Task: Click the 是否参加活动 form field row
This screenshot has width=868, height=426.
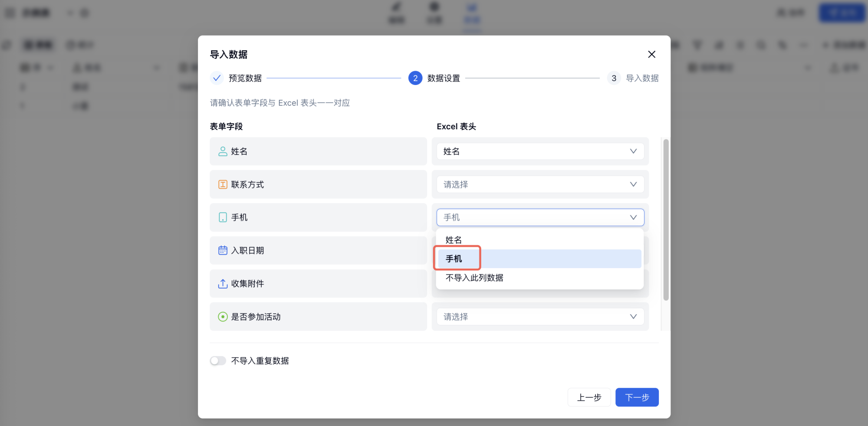Action: pos(318,317)
